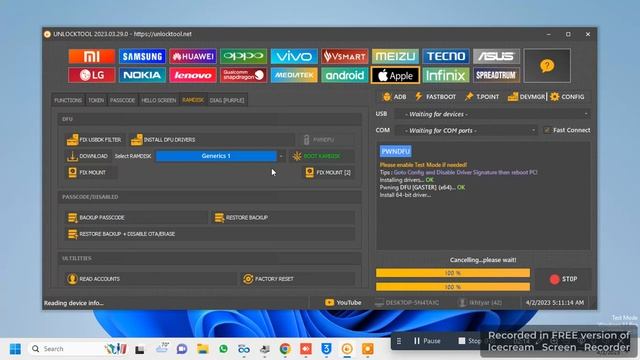640x360 pixels.
Task: Select the Vivo brand icon
Action: [x=294, y=56]
